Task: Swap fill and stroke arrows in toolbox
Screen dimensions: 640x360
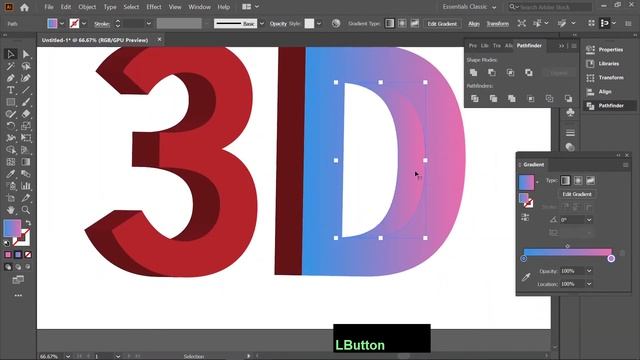Action: (x=28, y=223)
